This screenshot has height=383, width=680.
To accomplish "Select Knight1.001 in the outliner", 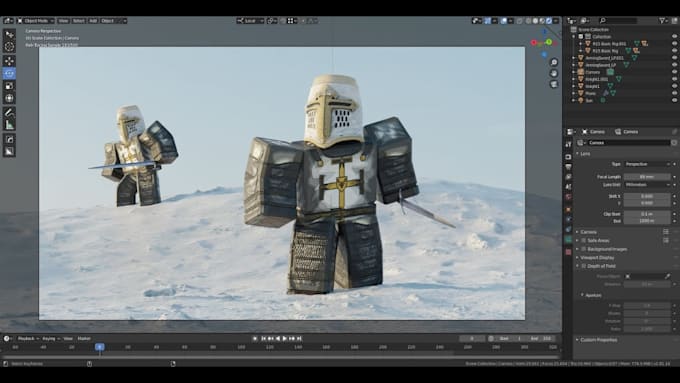I will click(597, 79).
